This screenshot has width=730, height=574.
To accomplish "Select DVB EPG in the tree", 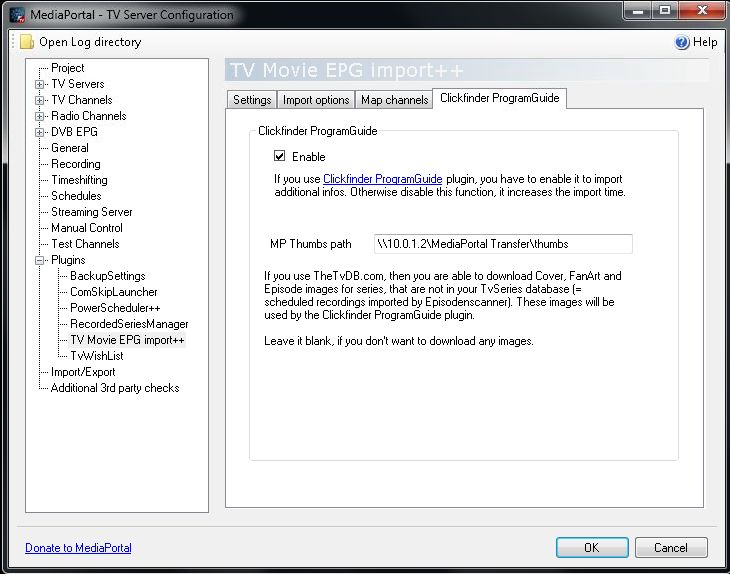I will 74,132.
